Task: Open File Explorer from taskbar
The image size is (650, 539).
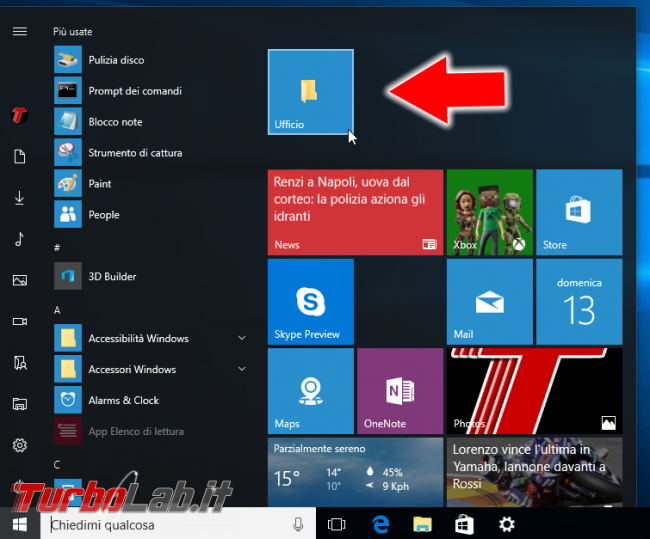Action: tap(422, 524)
